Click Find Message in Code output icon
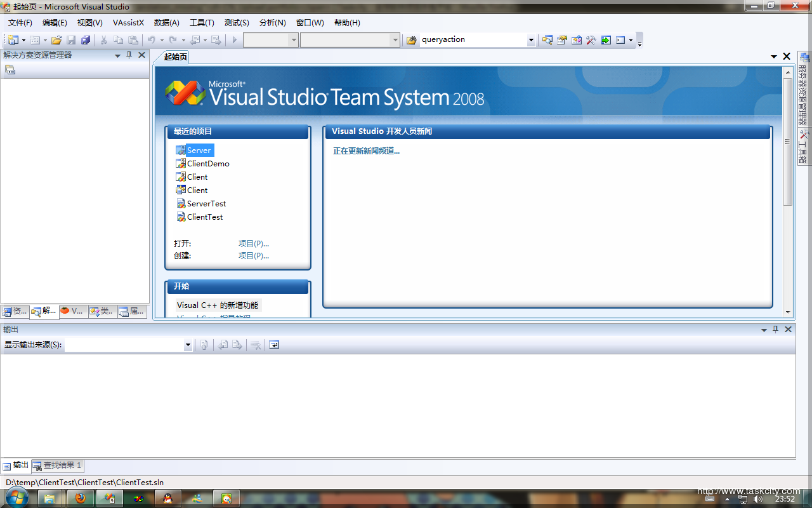This screenshot has height=508, width=812. point(204,345)
